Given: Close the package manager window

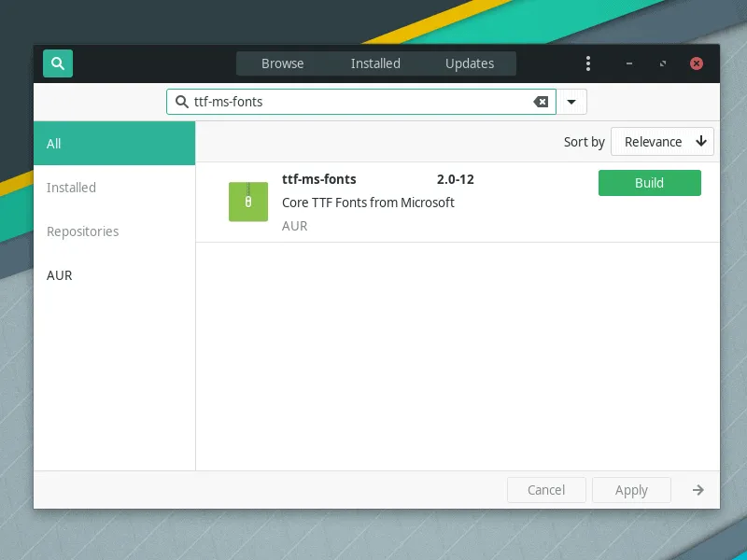Looking at the screenshot, I should coord(697,63).
